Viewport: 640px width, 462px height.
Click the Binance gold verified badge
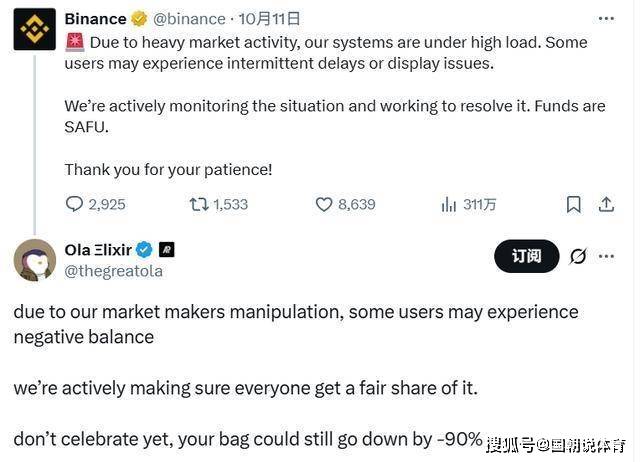pos(140,19)
